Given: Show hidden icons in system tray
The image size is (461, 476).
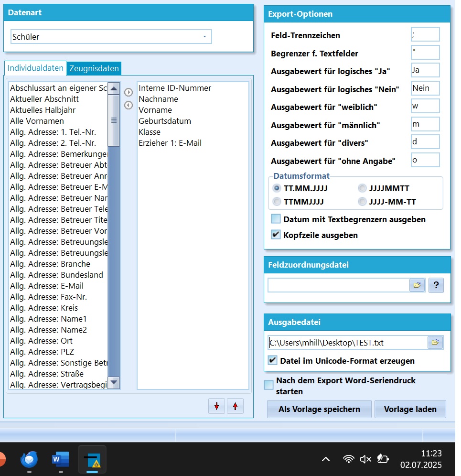Looking at the screenshot, I should coord(326,459).
